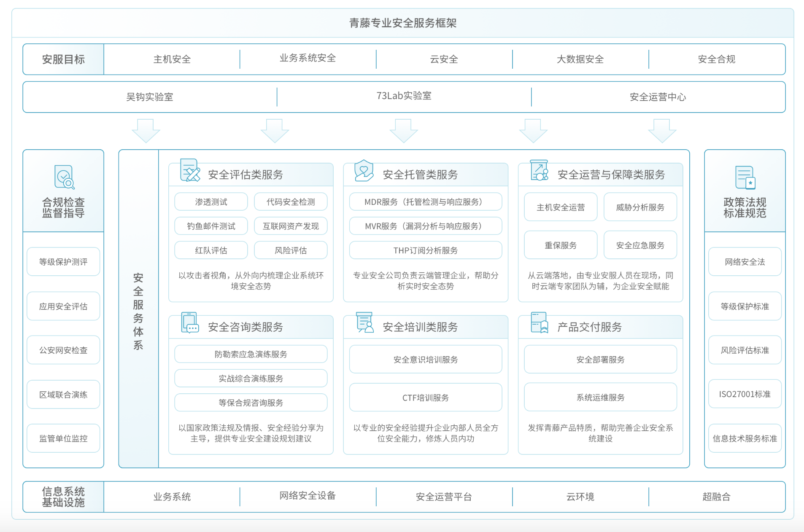Select 云安全 in 安服目标 row
The height and width of the screenshot is (532, 804).
[444, 59]
